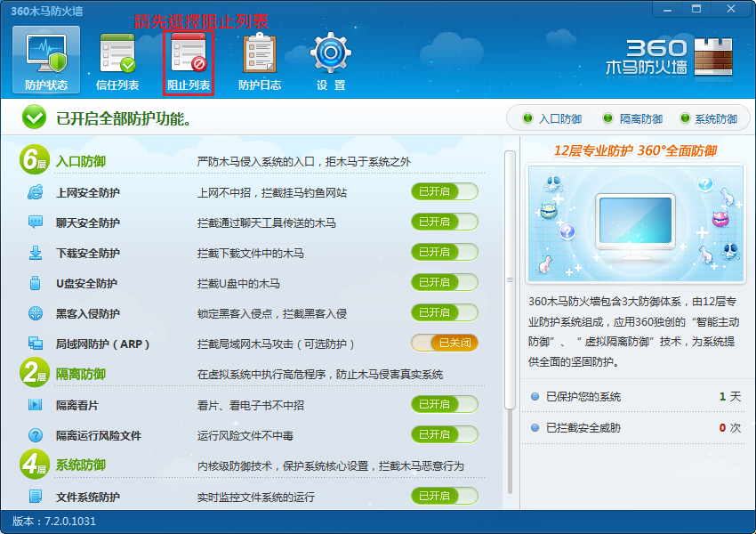Screen dimensions: 756x534
Task: Open the 防护状态 monitor shield icon
Action: (46, 53)
